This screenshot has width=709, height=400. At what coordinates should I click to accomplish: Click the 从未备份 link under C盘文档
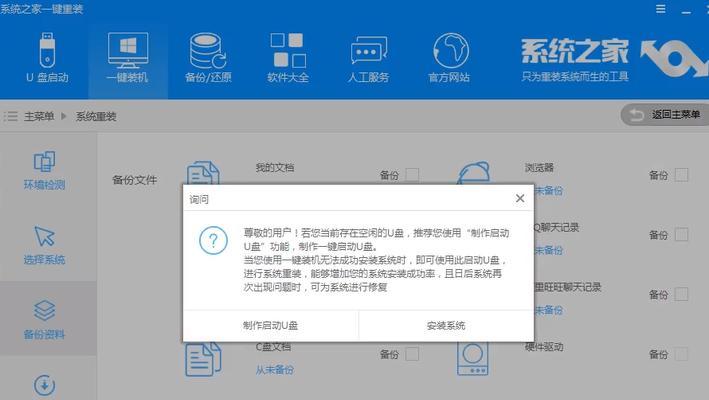click(x=274, y=370)
